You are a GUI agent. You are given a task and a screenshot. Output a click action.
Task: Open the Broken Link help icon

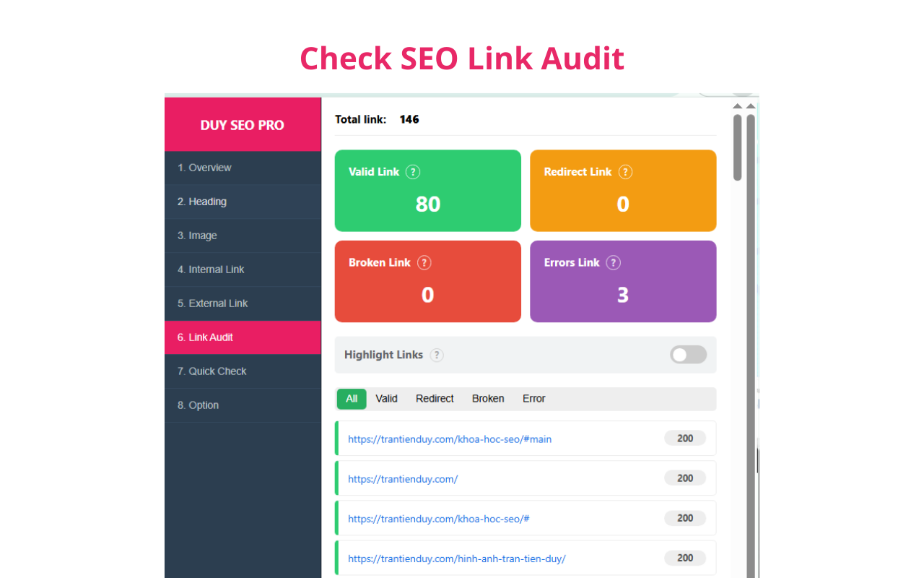click(425, 263)
